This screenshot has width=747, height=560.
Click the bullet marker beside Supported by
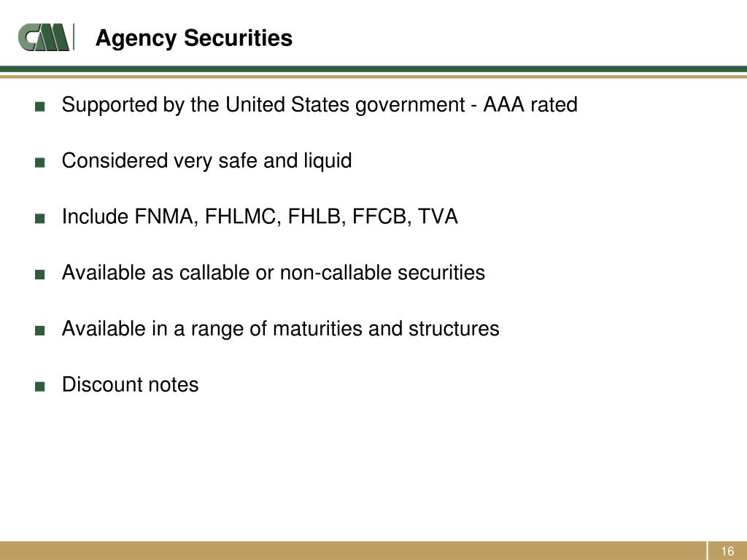[40, 106]
